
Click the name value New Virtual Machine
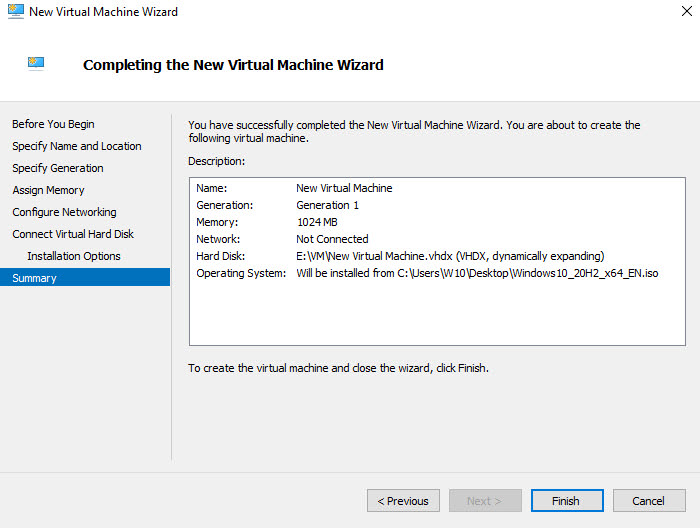pos(344,188)
